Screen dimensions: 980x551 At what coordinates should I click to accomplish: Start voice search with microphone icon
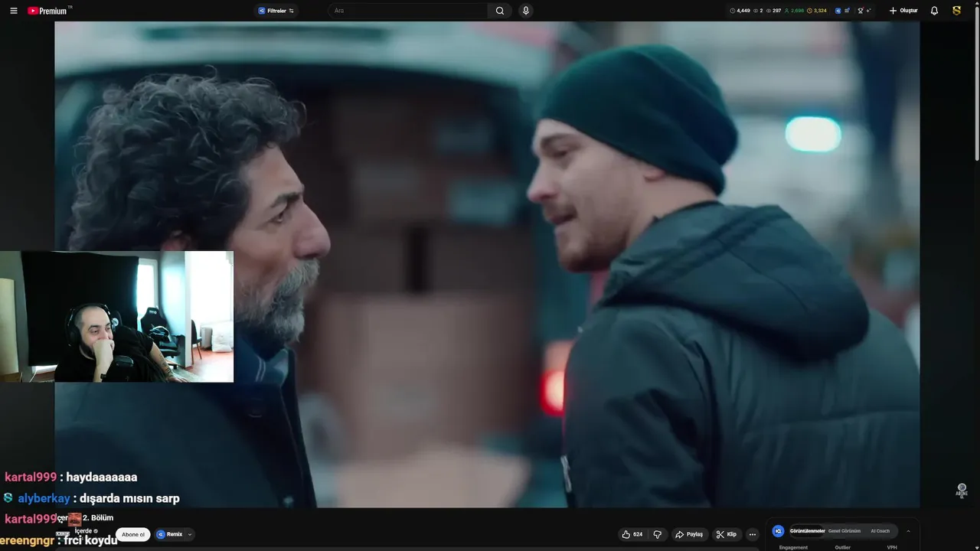tap(525, 11)
